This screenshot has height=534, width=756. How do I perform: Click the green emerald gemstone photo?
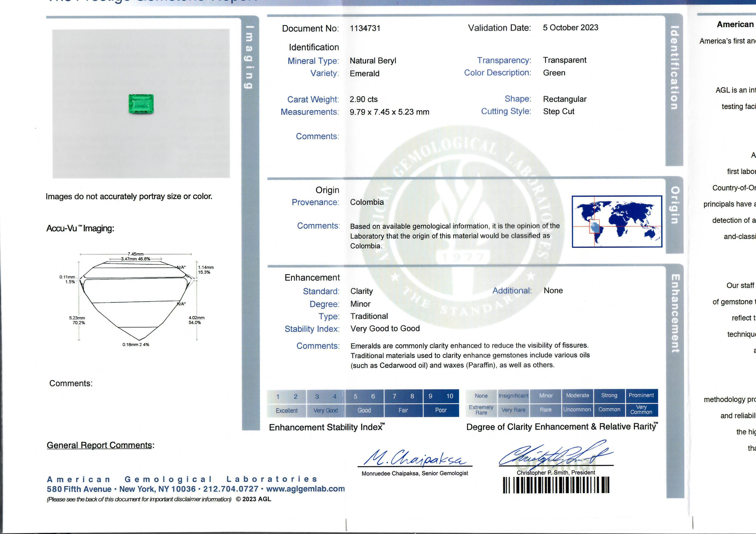point(141,104)
